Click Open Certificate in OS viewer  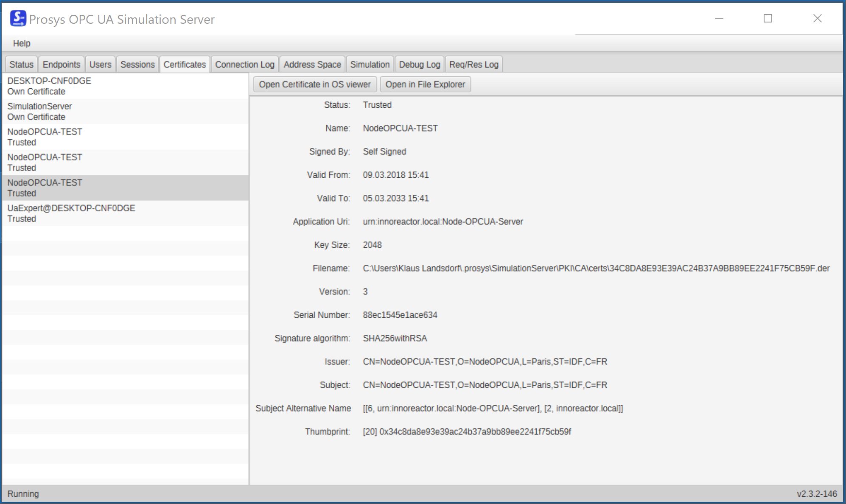pos(315,84)
